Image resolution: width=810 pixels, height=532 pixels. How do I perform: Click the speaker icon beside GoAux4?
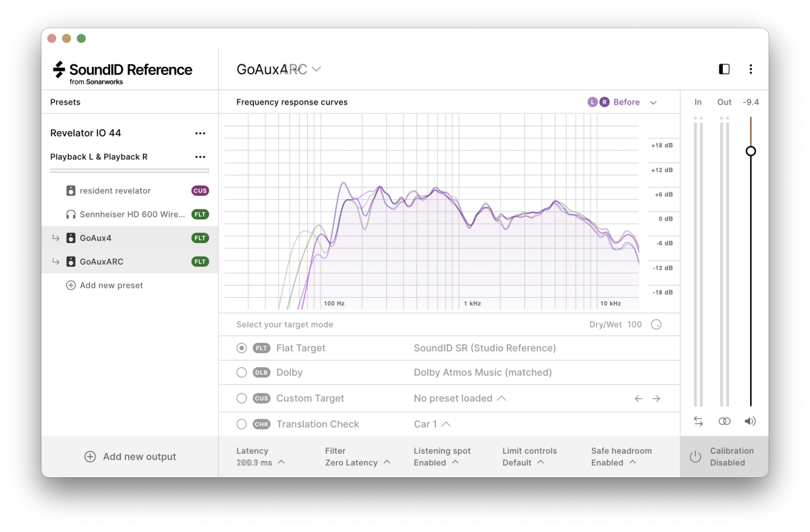pos(71,238)
